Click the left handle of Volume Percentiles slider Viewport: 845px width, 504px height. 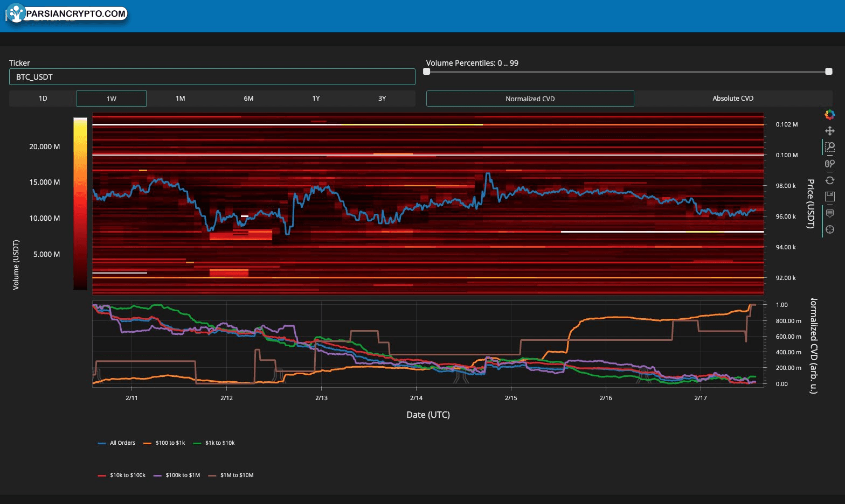tap(427, 72)
